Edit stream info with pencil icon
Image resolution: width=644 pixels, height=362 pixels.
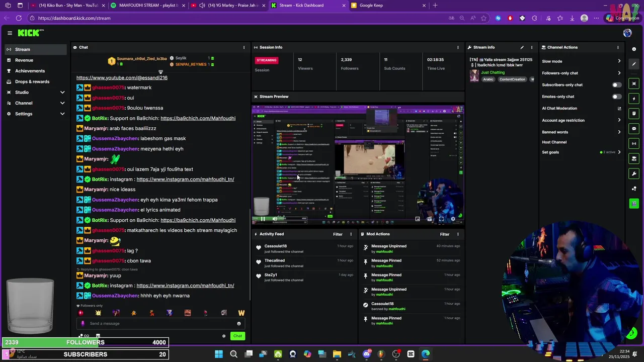tap(522, 47)
